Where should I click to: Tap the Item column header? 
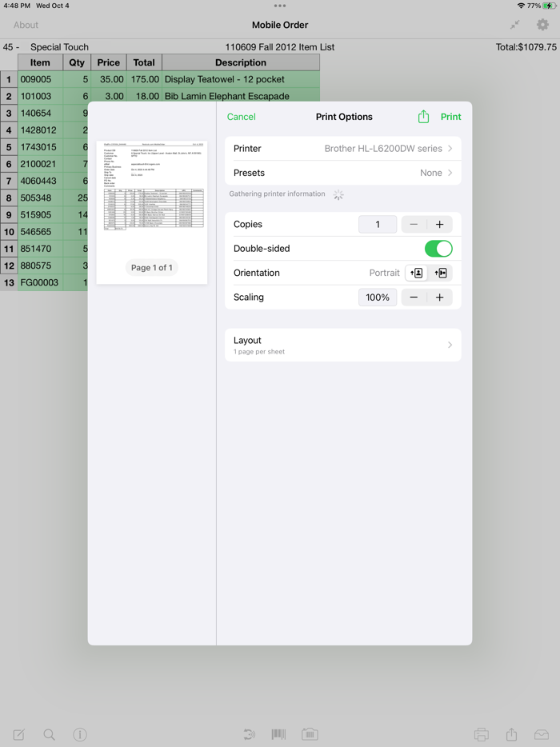pyautogui.click(x=40, y=62)
